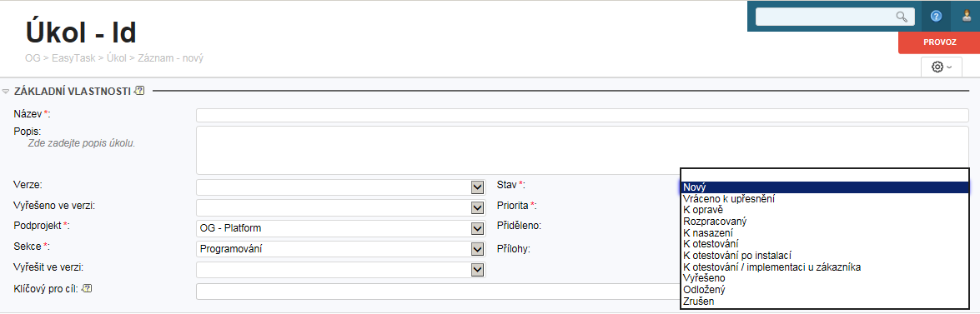This screenshot has width=980, height=314.
Task: Click help icon beside Základní vlastnosti
Action: tap(139, 91)
